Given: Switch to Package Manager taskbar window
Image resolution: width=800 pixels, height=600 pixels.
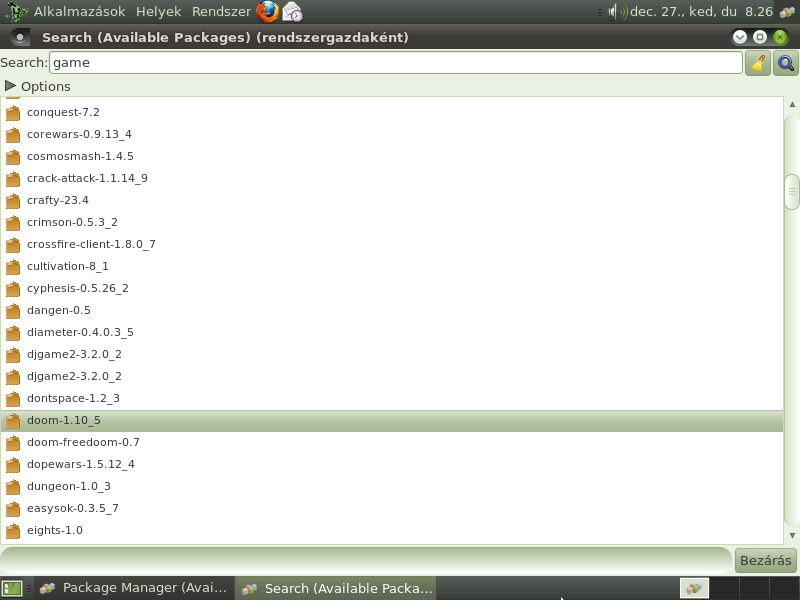Looking at the screenshot, I should click(133, 588).
